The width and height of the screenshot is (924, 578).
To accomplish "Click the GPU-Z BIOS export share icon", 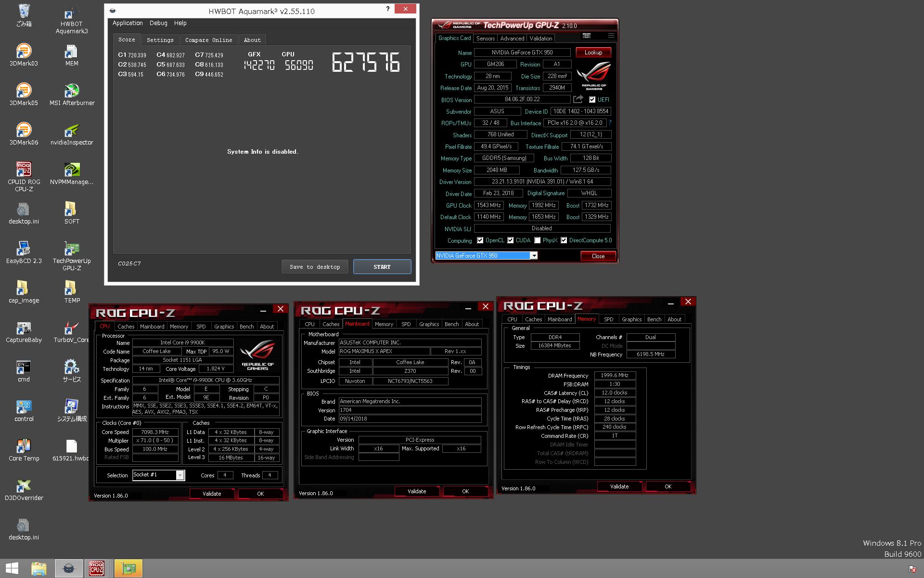I will (x=578, y=99).
